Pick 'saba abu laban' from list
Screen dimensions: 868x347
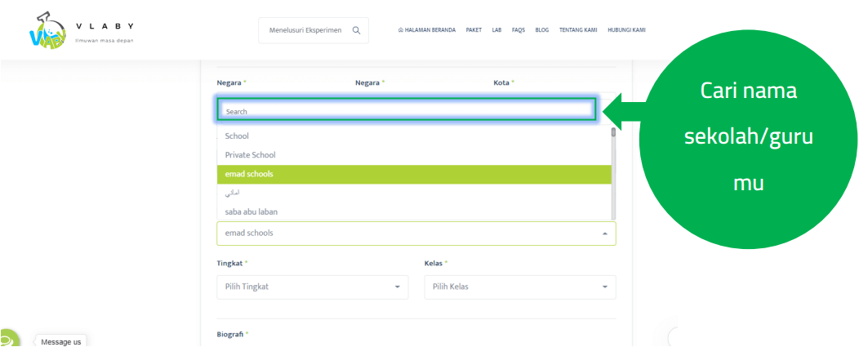click(x=251, y=212)
